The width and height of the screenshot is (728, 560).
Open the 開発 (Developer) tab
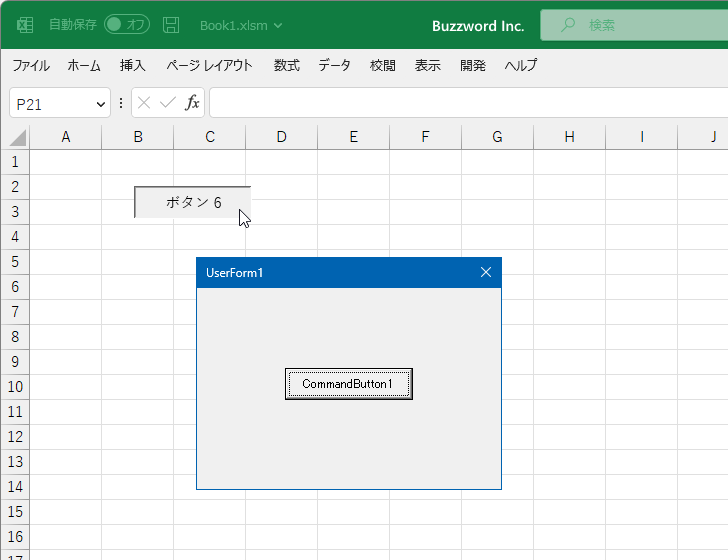[x=473, y=65]
